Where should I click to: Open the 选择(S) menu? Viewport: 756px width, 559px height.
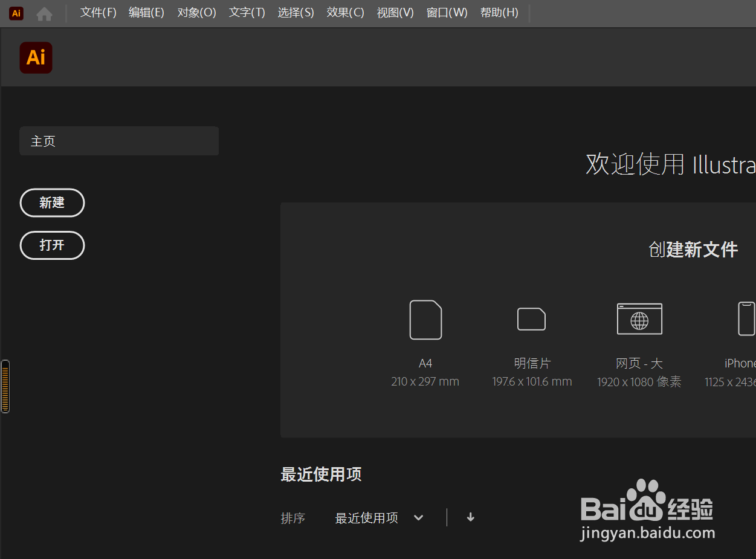(296, 13)
